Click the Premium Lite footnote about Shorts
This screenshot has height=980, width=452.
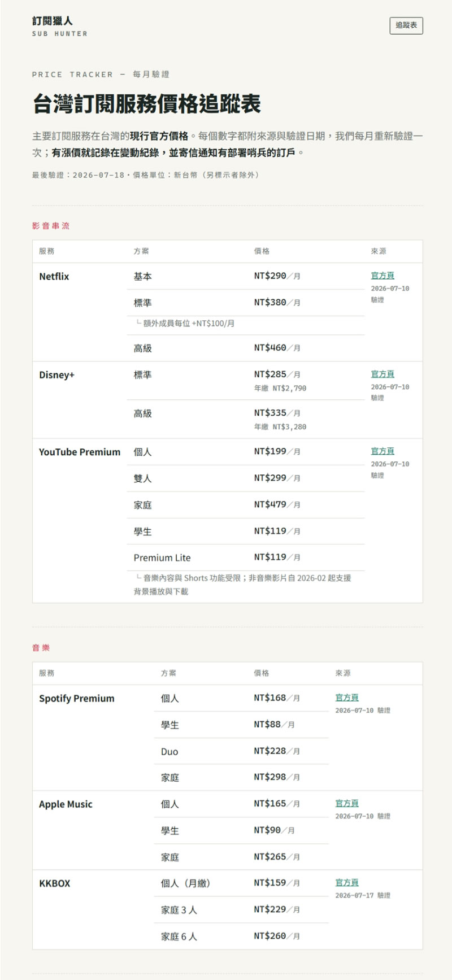(x=243, y=585)
